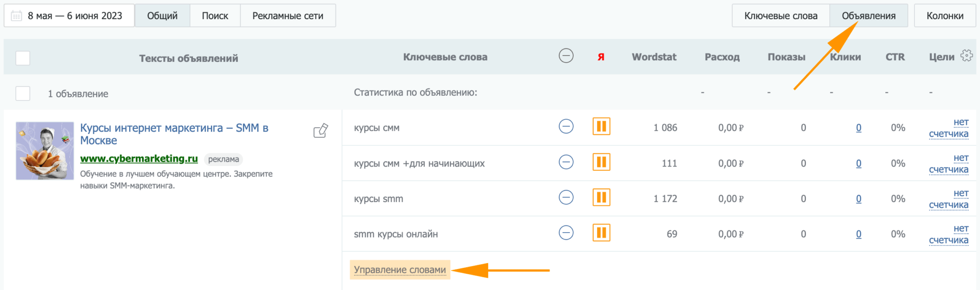
Task: Click the edit ad pencil icon
Action: 321,130
